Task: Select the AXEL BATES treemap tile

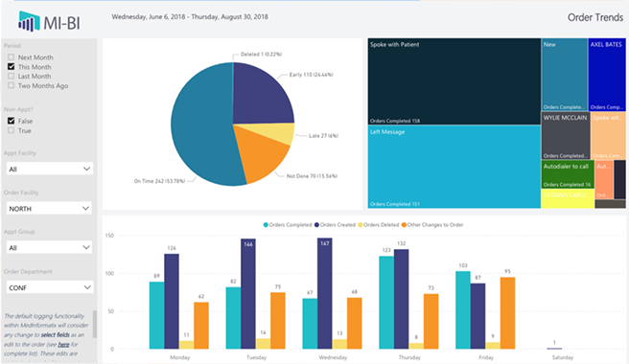Action: (x=607, y=75)
